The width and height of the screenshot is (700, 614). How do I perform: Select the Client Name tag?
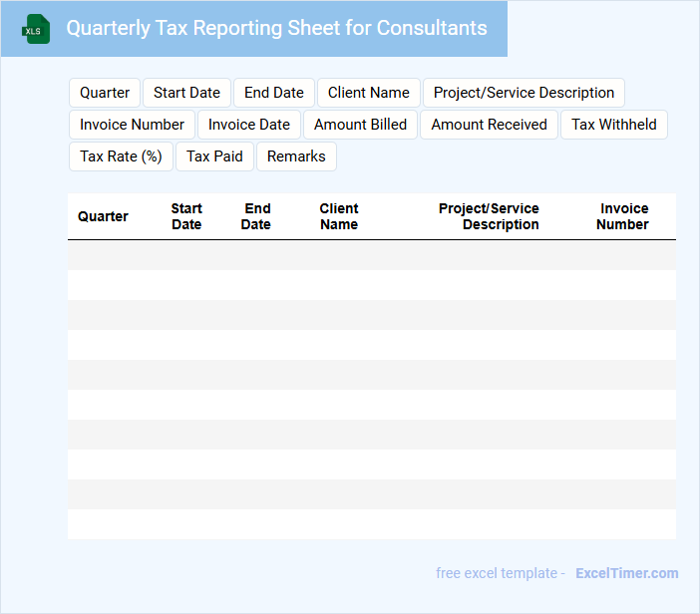point(368,93)
